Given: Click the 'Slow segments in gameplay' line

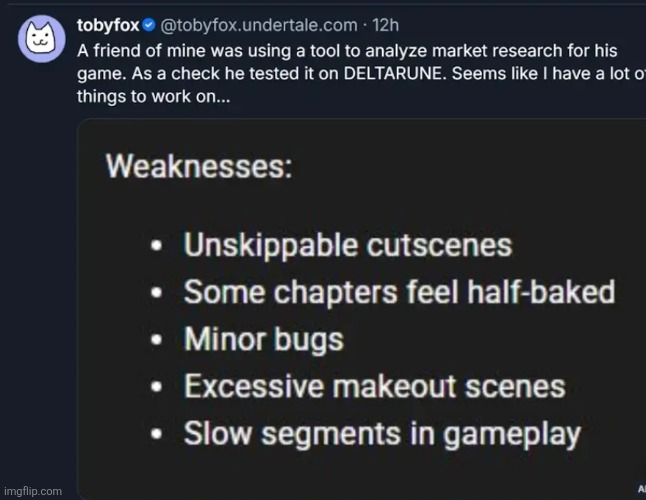Looking at the screenshot, I should tap(382, 434).
